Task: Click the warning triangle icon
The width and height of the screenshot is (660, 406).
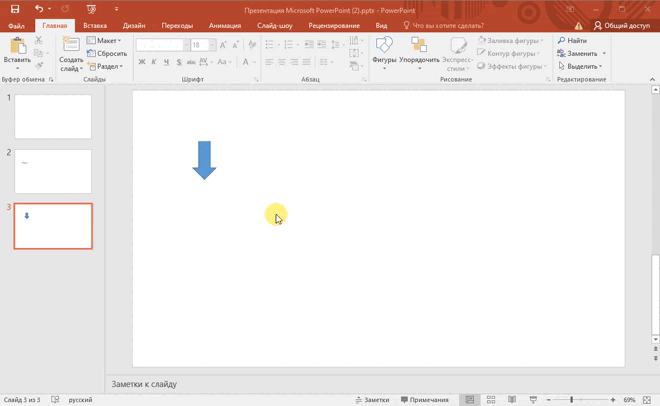Action: pos(579,26)
